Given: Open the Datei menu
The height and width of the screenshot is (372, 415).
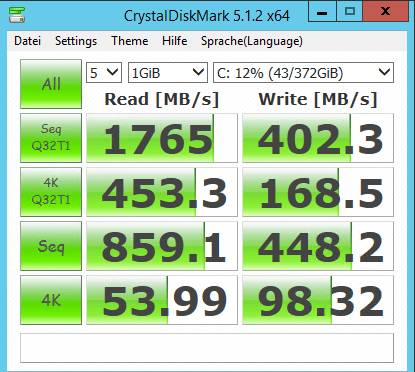Looking at the screenshot, I should point(27,41).
